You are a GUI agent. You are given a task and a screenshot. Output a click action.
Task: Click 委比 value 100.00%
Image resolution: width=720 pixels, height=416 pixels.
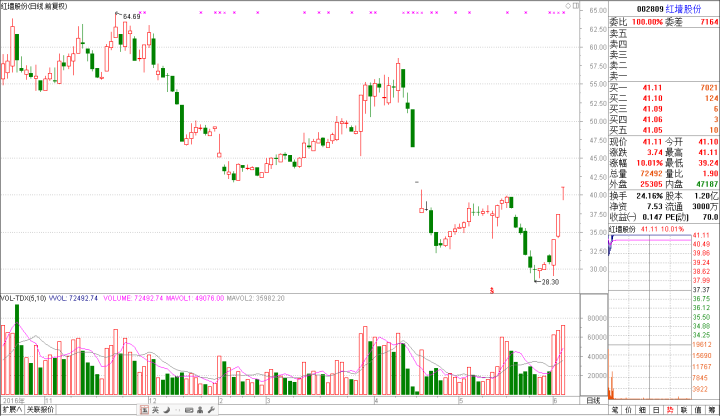(x=647, y=22)
